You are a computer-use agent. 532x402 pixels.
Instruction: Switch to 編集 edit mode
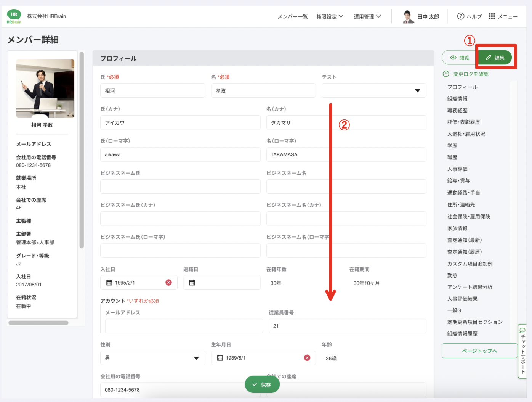(495, 58)
